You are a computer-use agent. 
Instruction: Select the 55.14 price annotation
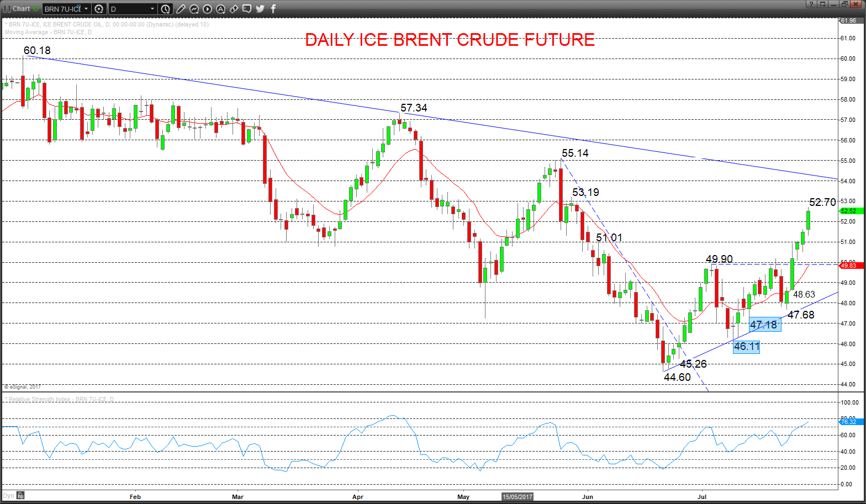pos(575,153)
